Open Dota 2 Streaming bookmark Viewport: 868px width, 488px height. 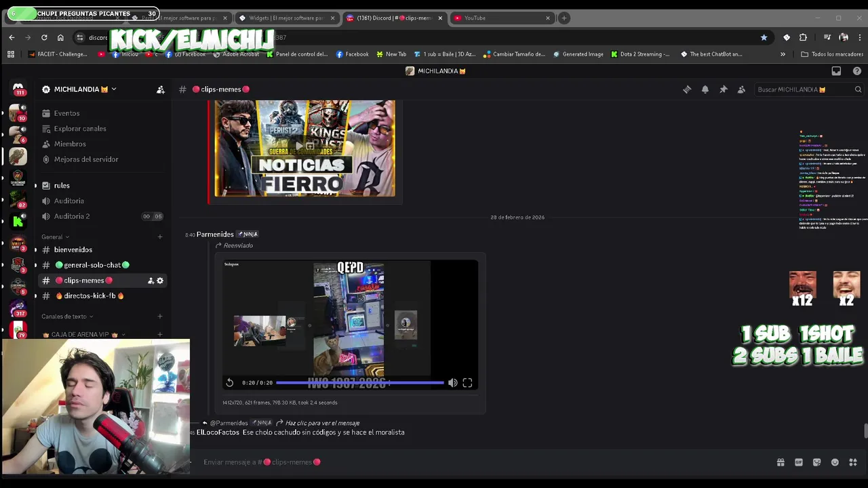(x=640, y=54)
